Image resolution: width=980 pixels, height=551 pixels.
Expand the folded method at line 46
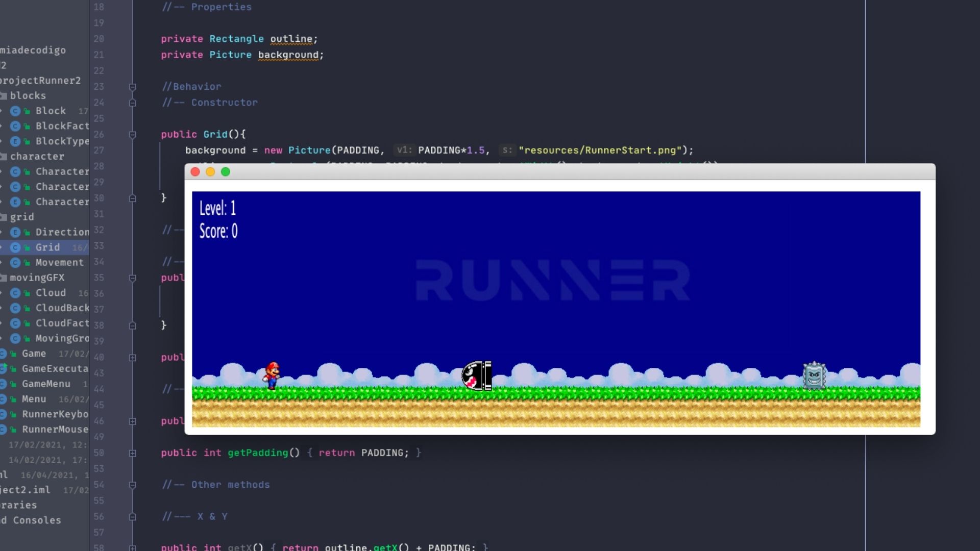pyautogui.click(x=132, y=421)
